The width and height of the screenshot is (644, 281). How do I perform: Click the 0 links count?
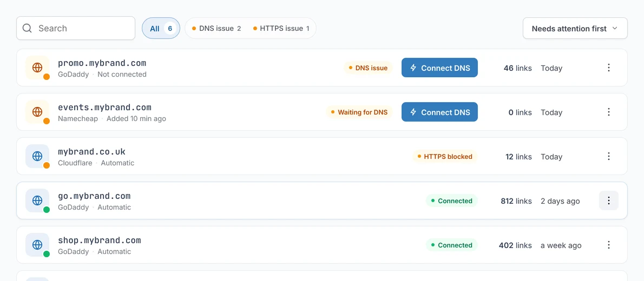[520, 112]
